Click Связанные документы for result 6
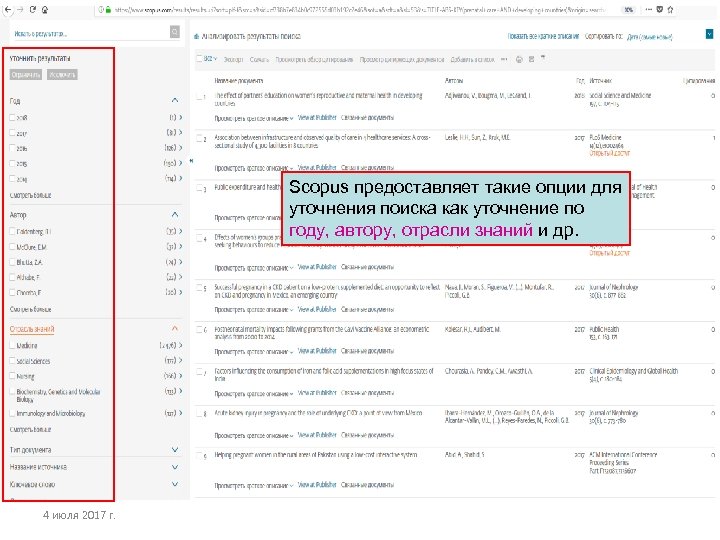This screenshot has height=540, width=720. 367,351
